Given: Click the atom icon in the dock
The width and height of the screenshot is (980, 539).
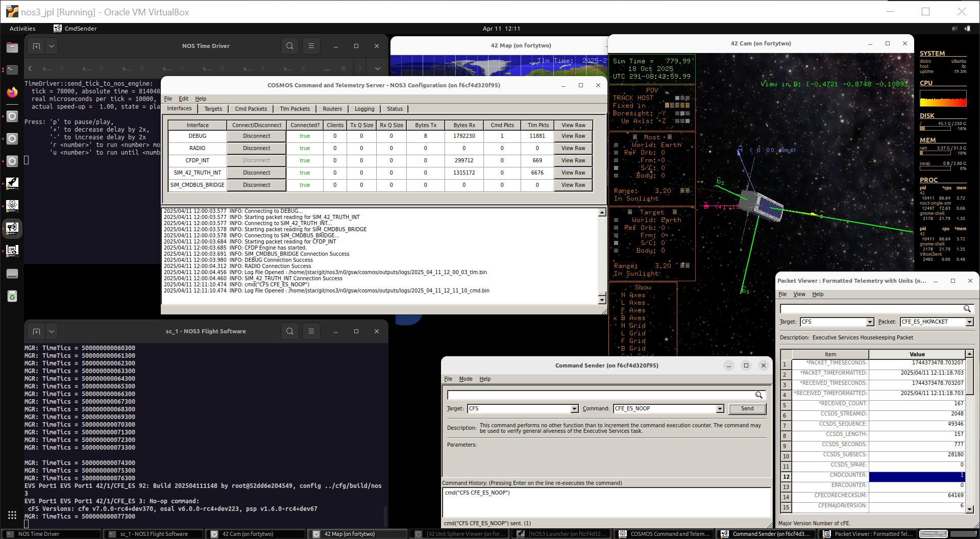Looking at the screenshot, I should [12, 206].
